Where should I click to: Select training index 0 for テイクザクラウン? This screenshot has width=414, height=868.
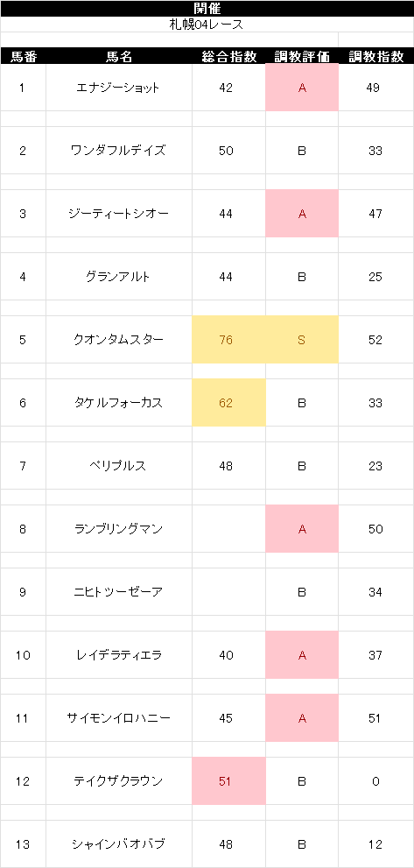[375, 781]
